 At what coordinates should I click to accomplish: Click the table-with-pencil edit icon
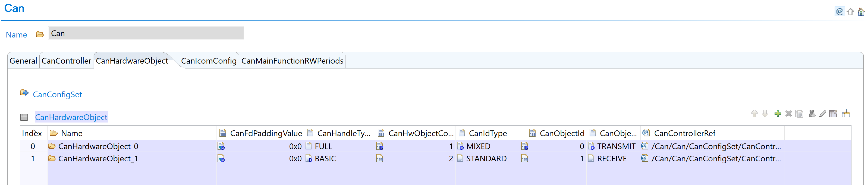pyautogui.click(x=833, y=114)
